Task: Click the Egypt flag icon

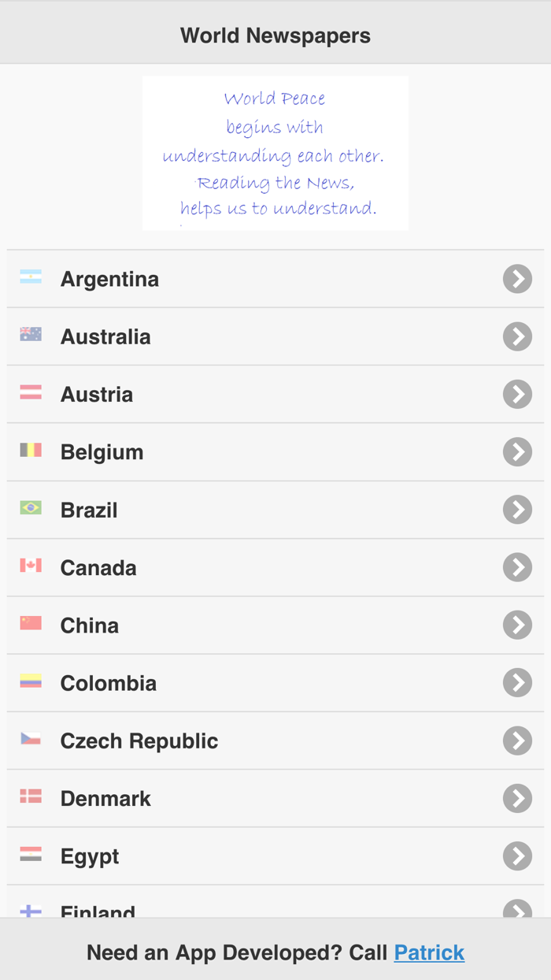Action: click(30, 856)
